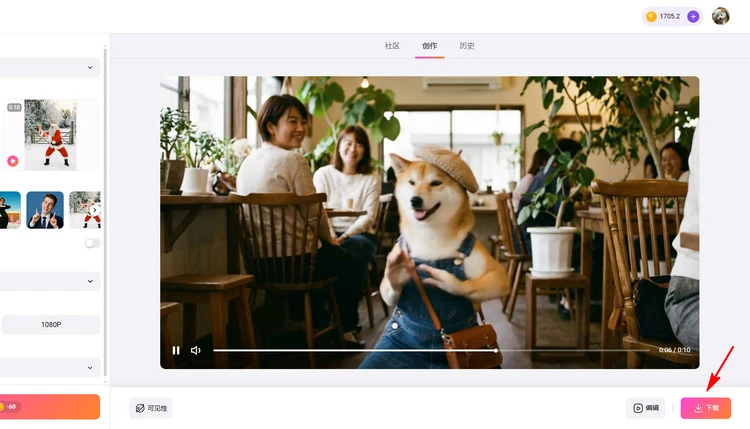The image size is (750, 429).
Task: Expand the top section chevron in left panel
Action: [90, 68]
